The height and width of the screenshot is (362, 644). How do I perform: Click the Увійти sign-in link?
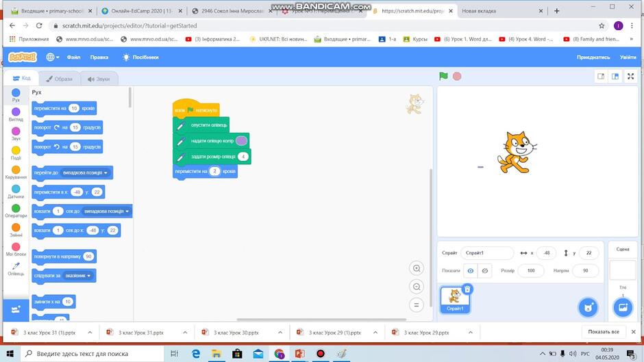(x=628, y=57)
